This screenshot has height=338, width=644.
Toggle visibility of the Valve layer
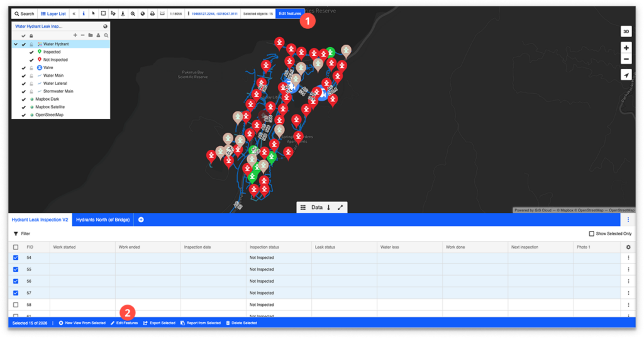24,67
